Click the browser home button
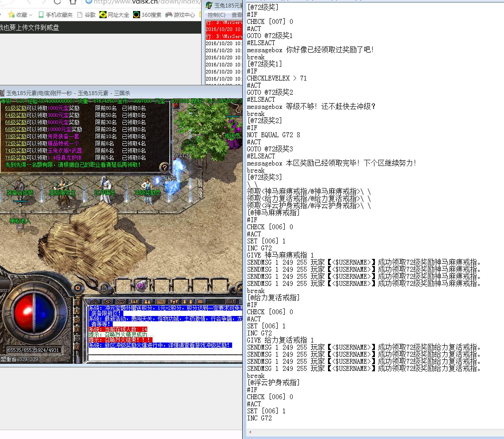The image size is (504, 439). [73, 2]
